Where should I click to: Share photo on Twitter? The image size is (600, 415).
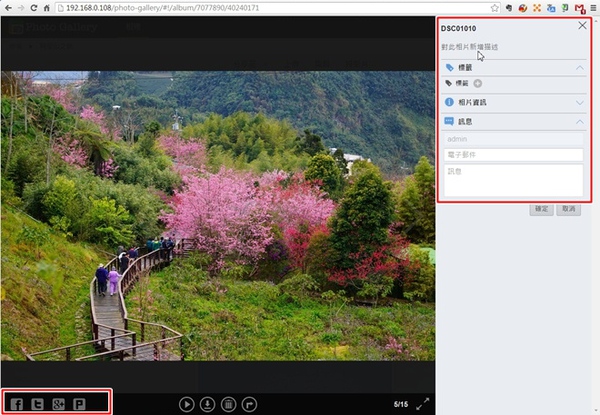pos(38,404)
